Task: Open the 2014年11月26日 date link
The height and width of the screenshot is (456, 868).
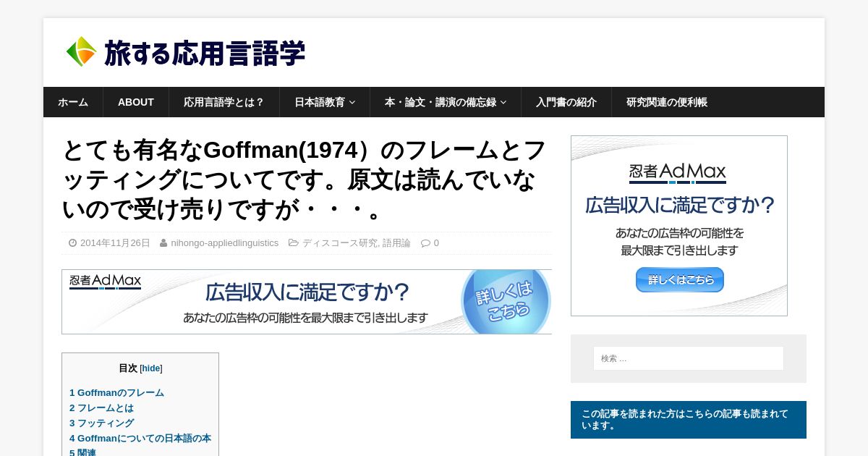Action: pos(115,243)
